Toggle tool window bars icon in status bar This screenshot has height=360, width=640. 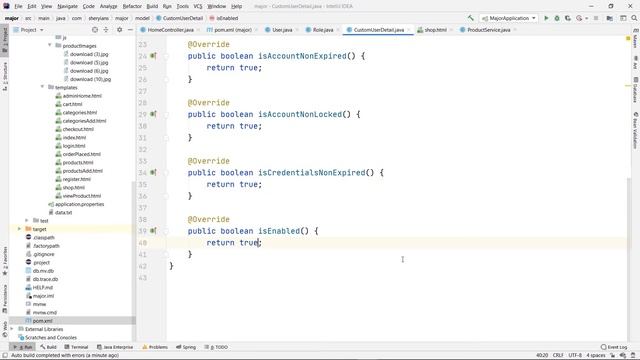4,355
